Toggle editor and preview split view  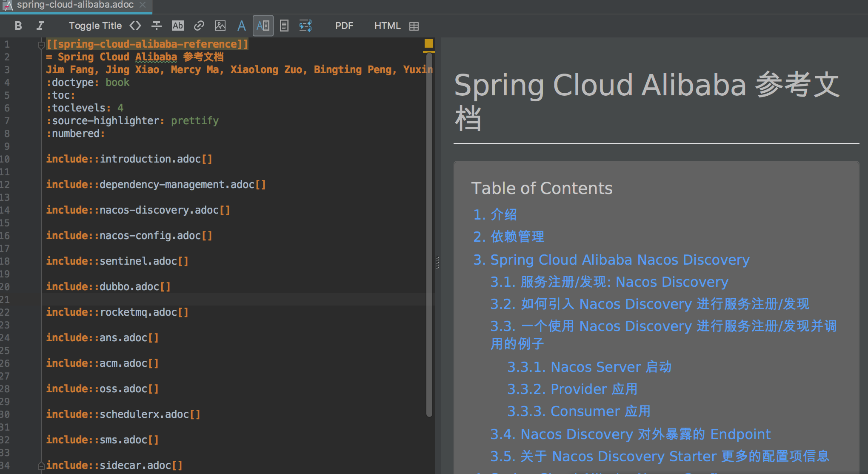pos(263,26)
